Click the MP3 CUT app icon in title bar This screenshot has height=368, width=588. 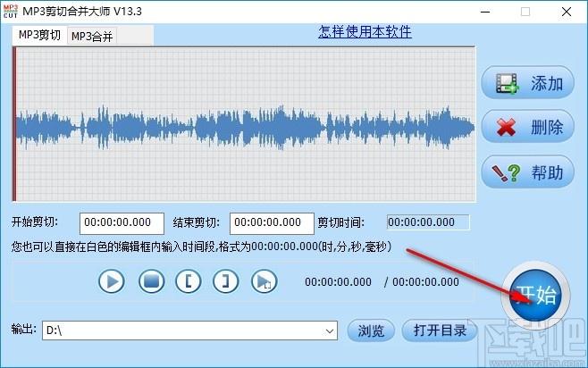pyautogui.click(x=11, y=12)
